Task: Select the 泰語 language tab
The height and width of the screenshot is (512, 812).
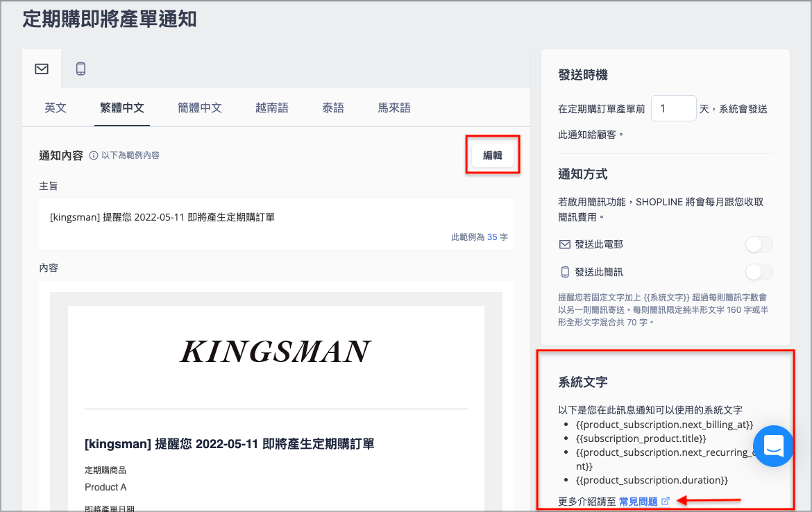Action: coord(333,108)
